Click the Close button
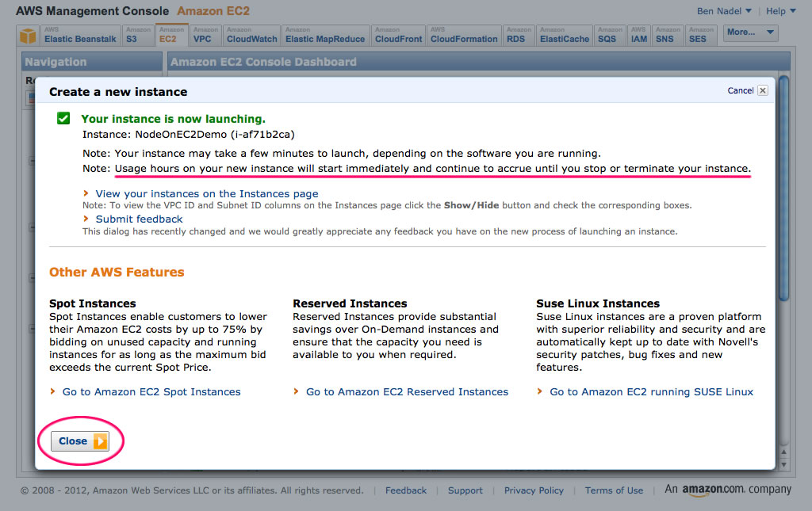The height and width of the screenshot is (511, 812). (80, 441)
